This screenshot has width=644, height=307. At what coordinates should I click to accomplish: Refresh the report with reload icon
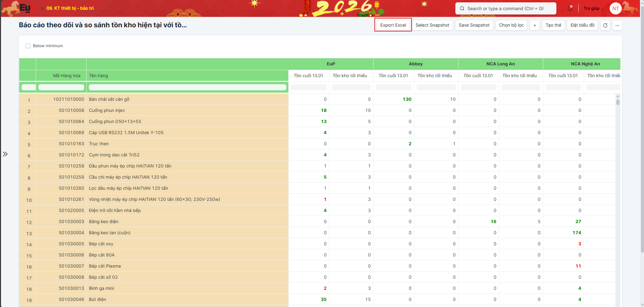[x=605, y=25]
